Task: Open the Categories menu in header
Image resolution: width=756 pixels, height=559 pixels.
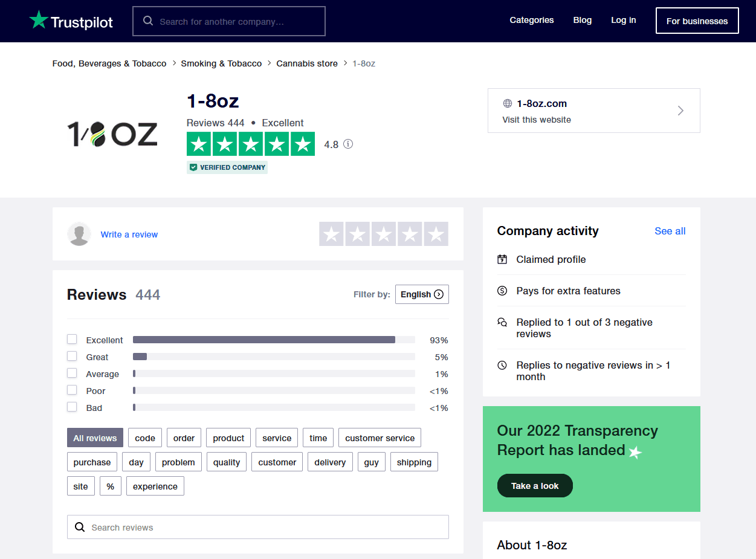Action: coord(531,20)
